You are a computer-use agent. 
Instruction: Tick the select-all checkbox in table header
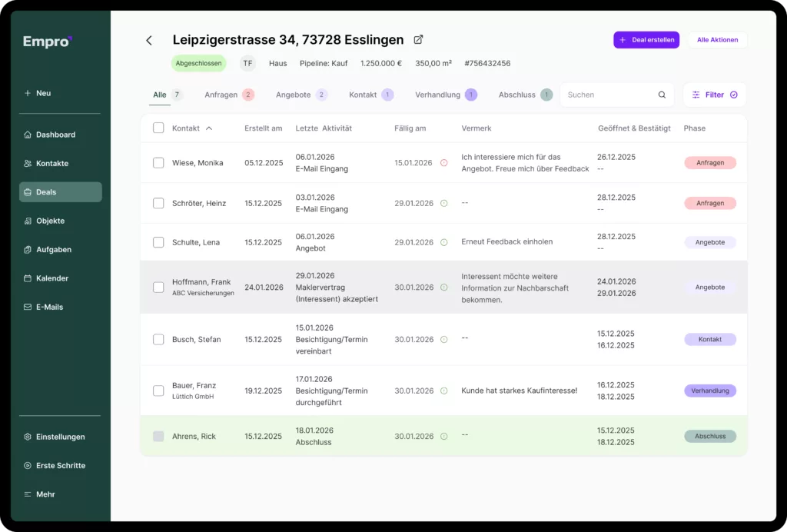[158, 128]
